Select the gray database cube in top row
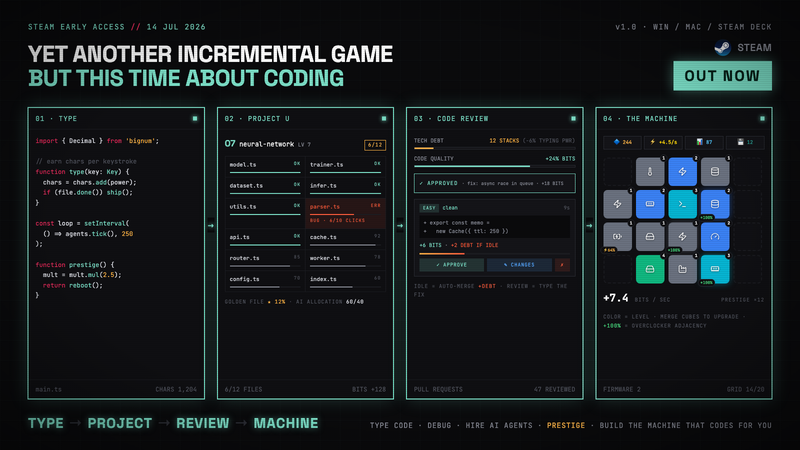This screenshot has width=800, height=450. pos(715,172)
